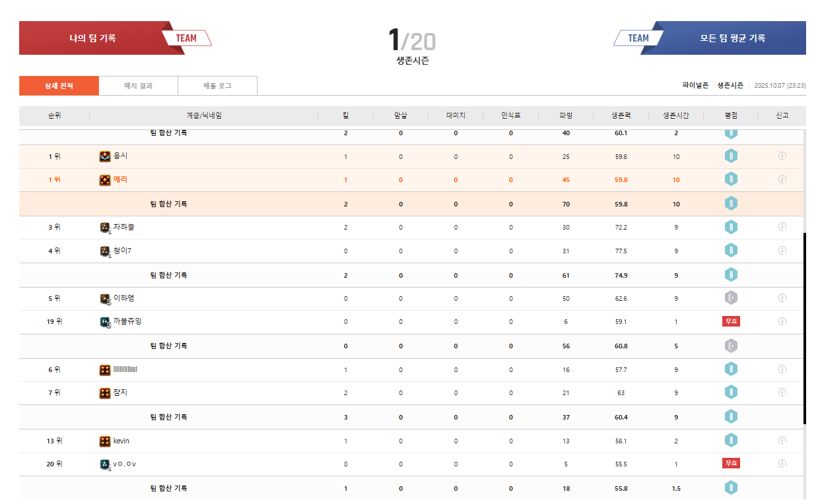Click the rank emblem next to kevin

click(105, 441)
